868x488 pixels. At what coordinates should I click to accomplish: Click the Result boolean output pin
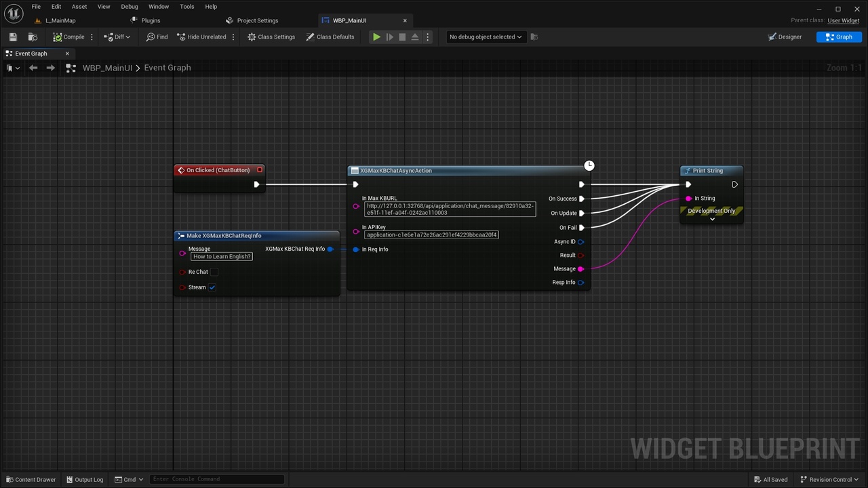click(x=580, y=256)
